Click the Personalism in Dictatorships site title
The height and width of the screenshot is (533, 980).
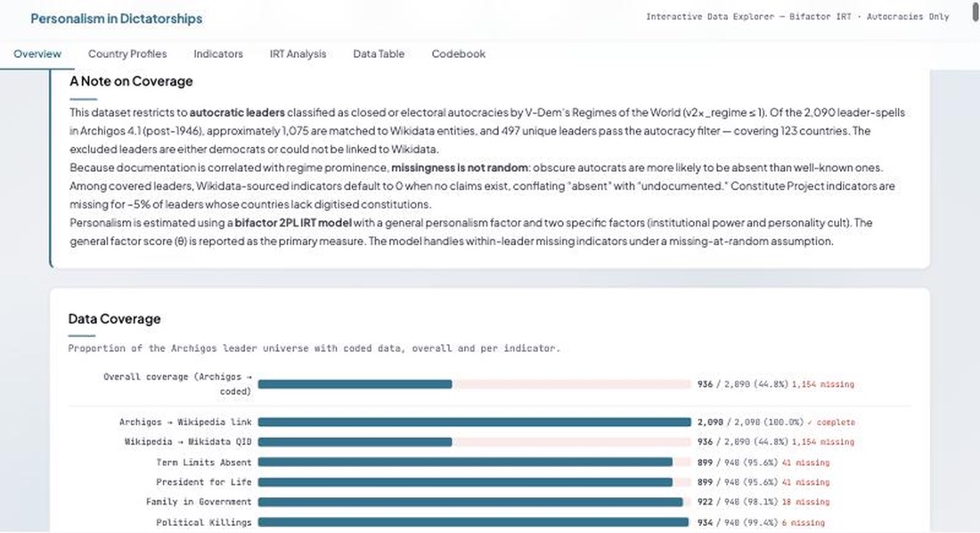pyautogui.click(x=116, y=19)
